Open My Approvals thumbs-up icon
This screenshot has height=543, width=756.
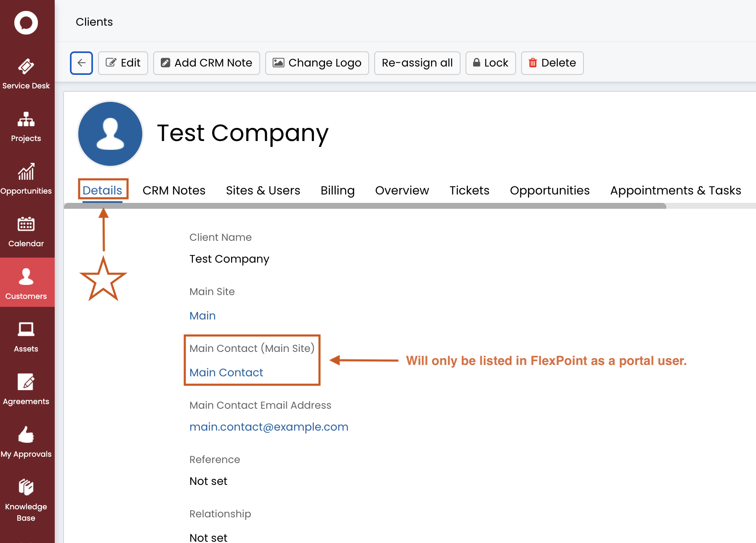[x=26, y=434]
